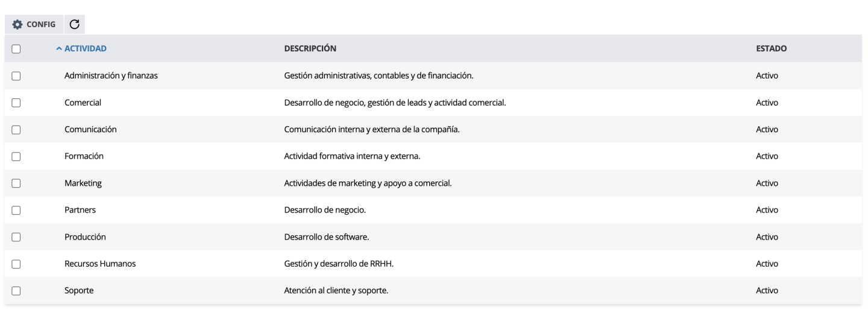This screenshot has height=318, width=868.
Task: Click the sort arrow beside ACTIVIDAD
Action: (59, 49)
